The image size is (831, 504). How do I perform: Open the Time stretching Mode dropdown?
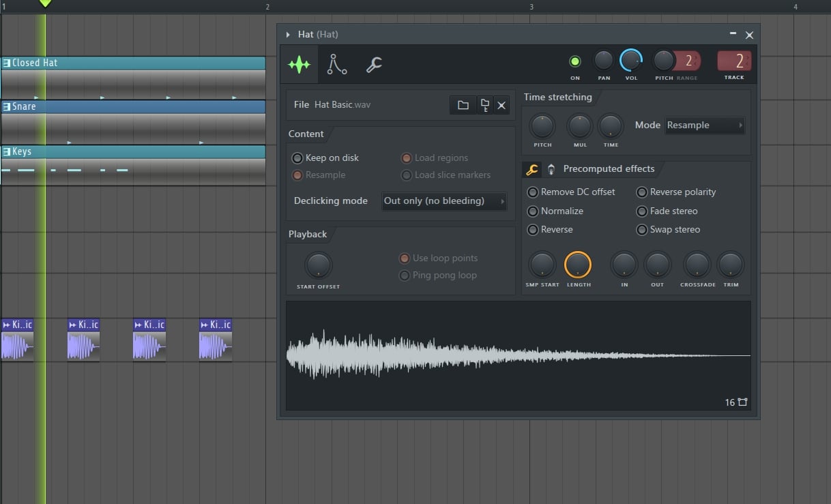pos(705,125)
